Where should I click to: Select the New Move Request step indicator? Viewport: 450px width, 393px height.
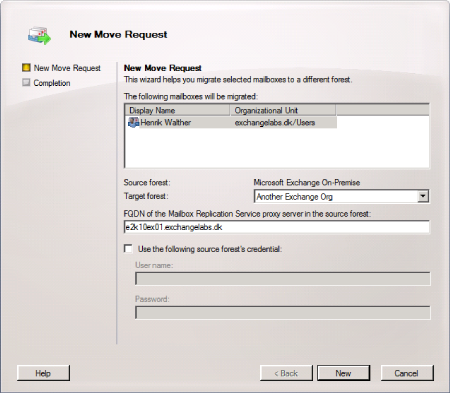(26, 68)
